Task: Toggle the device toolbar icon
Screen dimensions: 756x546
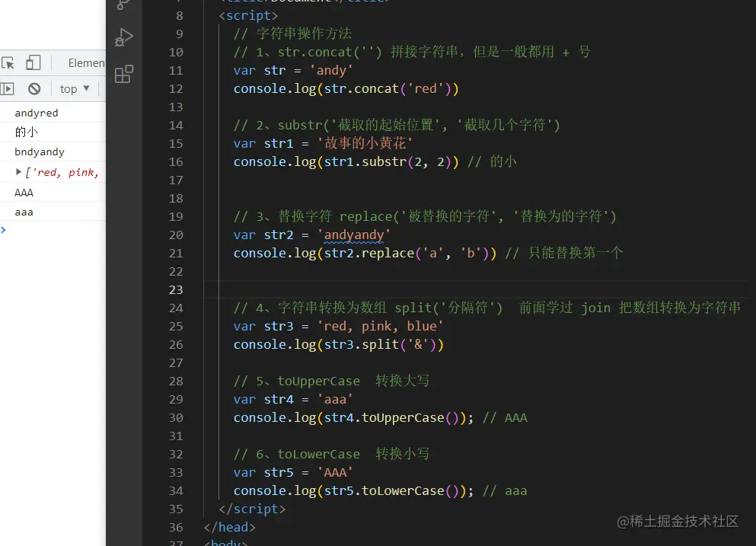Action: 33,62
